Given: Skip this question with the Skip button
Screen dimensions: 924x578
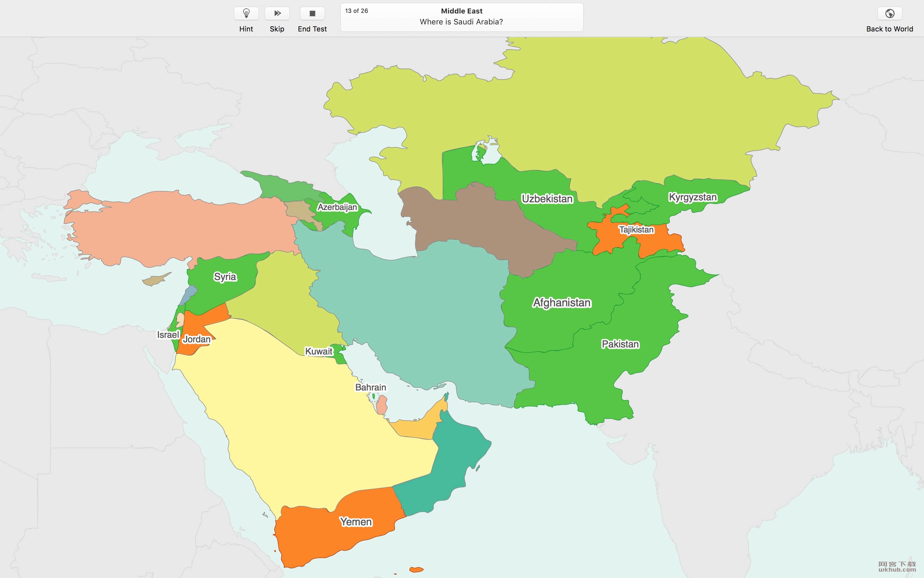Looking at the screenshot, I should coord(277,13).
